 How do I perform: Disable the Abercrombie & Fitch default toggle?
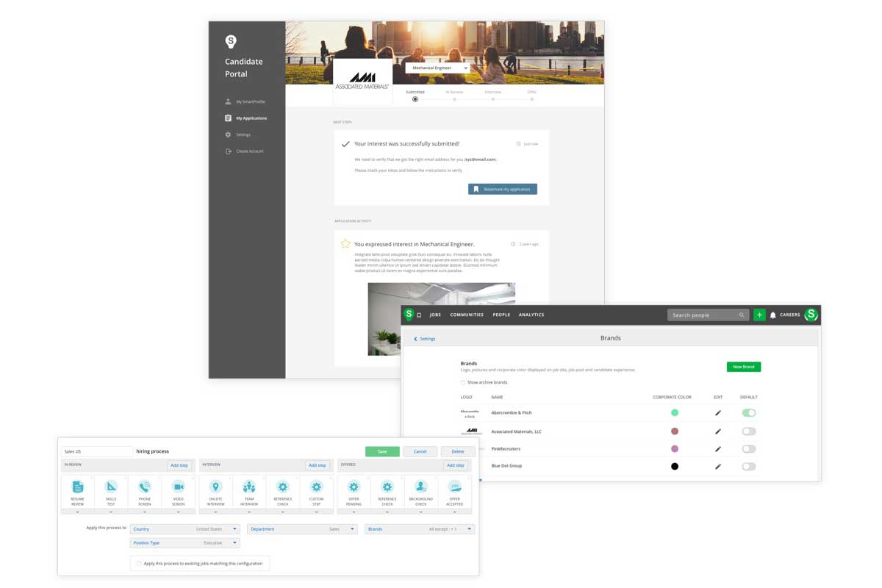[748, 413]
